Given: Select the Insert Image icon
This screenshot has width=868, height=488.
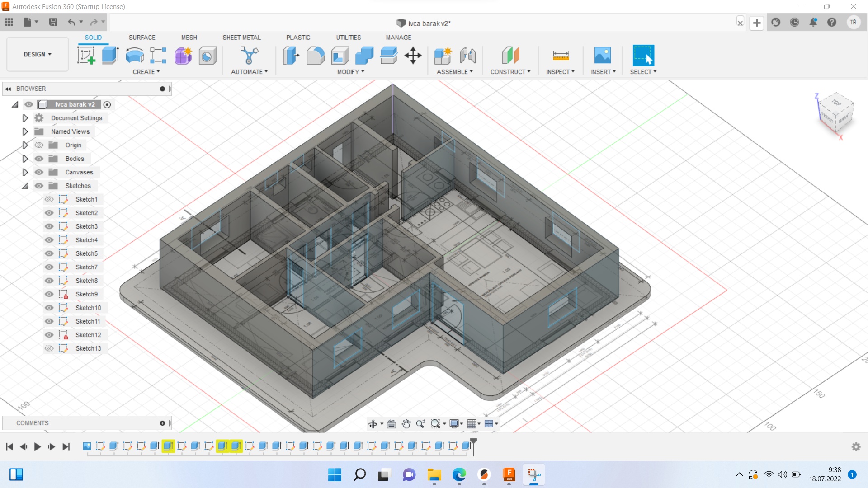Looking at the screenshot, I should pyautogui.click(x=603, y=56).
